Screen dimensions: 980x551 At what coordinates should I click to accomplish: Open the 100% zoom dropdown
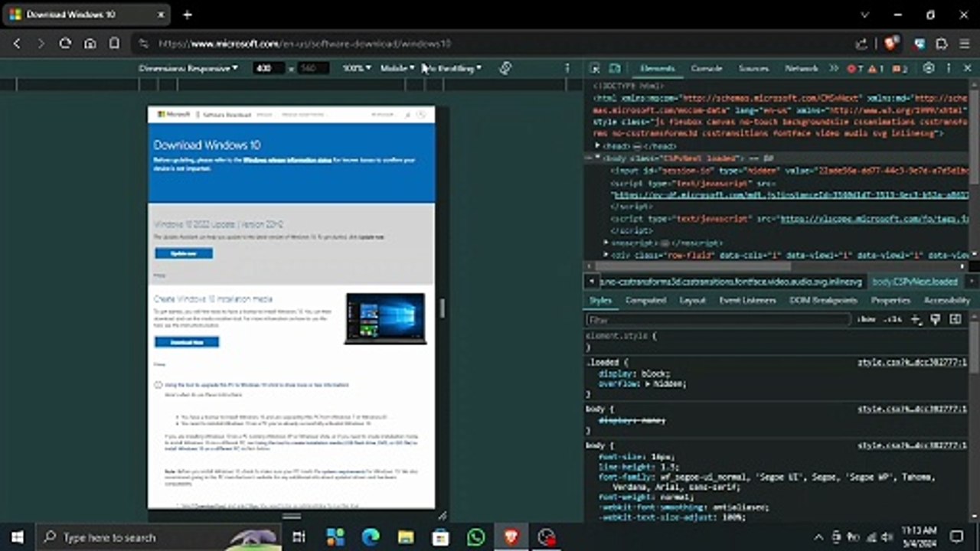[356, 68]
